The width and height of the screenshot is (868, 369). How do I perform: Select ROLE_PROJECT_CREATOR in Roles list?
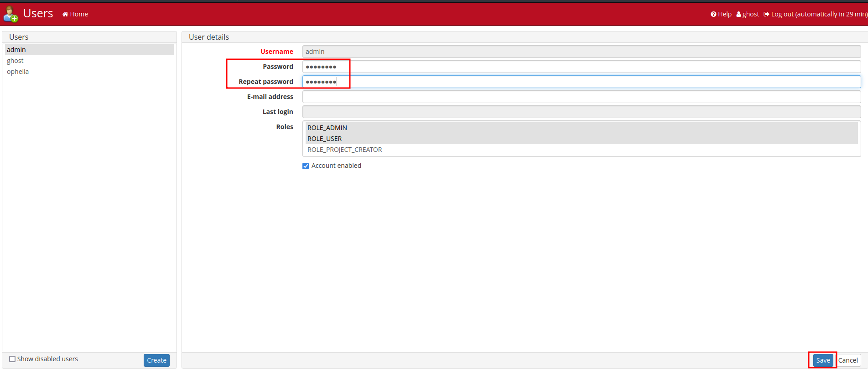click(582, 150)
